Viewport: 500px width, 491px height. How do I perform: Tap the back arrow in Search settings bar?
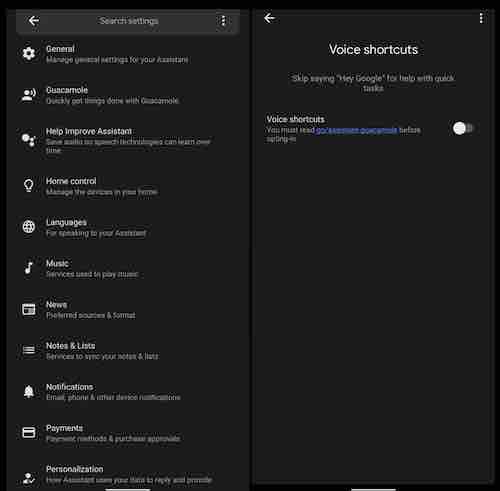(34, 21)
